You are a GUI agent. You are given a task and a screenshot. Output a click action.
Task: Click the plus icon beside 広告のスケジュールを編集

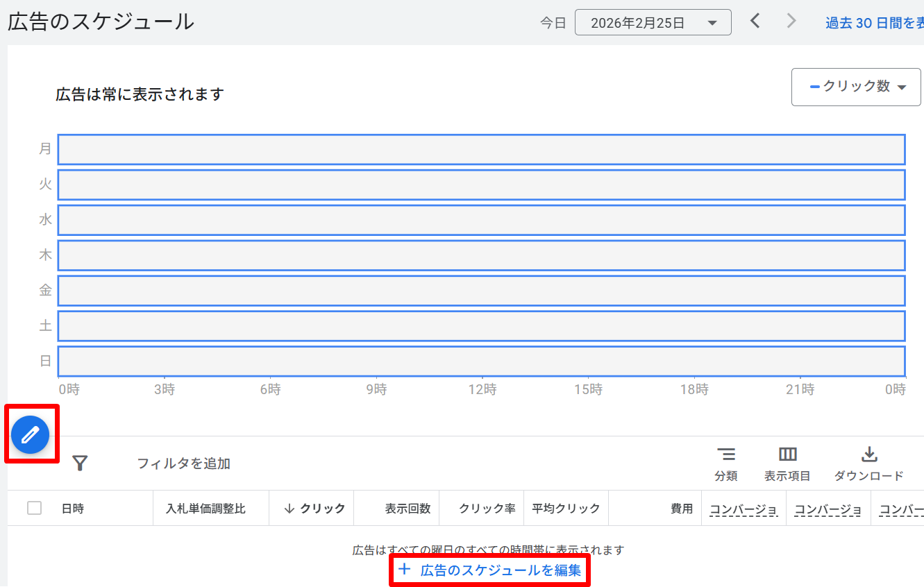405,570
